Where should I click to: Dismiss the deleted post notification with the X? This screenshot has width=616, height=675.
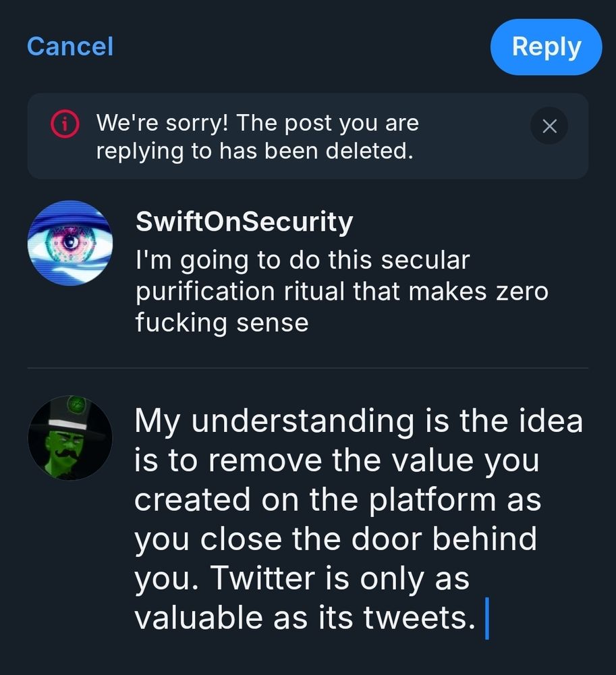click(x=549, y=126)
